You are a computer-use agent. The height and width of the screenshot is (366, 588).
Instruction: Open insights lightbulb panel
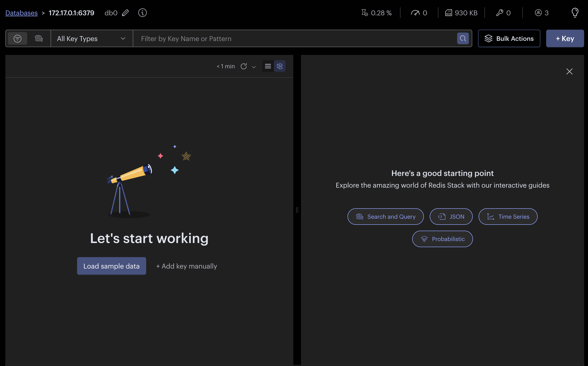click(575, 13)
